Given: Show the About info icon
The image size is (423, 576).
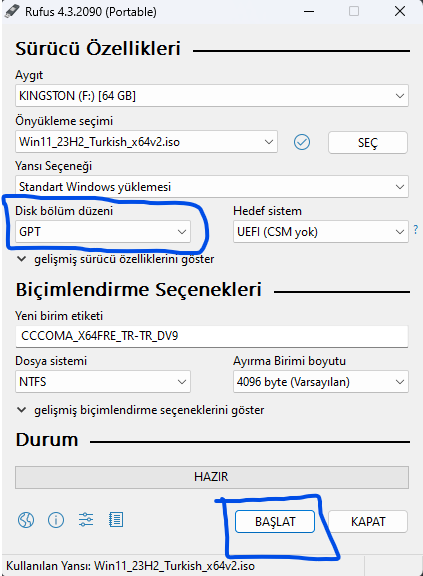Looking at the screenshot, I should tap(56, 520).
